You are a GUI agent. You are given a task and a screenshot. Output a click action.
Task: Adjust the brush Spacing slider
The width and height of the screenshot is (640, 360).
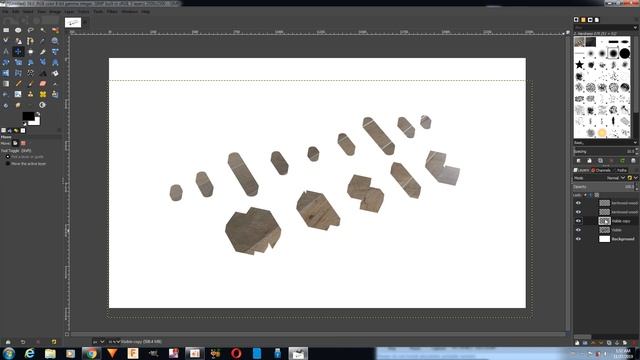click(x=604, y=151)
